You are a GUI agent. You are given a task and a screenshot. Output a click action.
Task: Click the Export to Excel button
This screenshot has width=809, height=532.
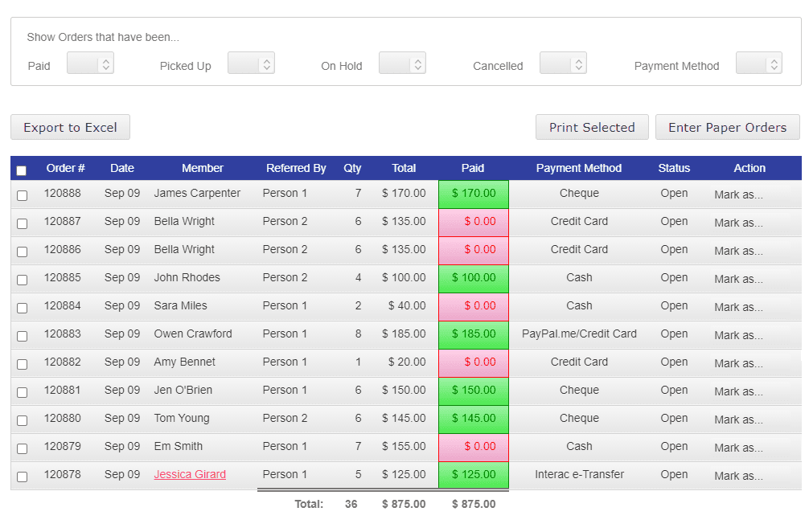(x=70, y=127)
